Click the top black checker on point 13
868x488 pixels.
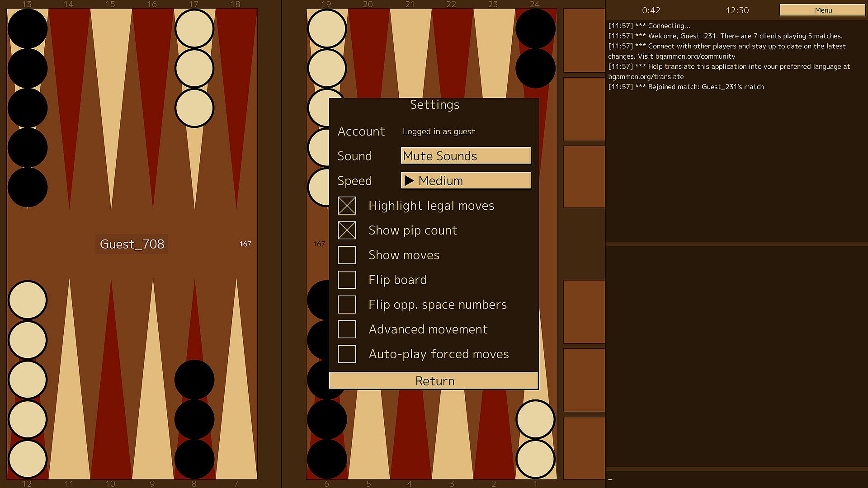(28, 28)
